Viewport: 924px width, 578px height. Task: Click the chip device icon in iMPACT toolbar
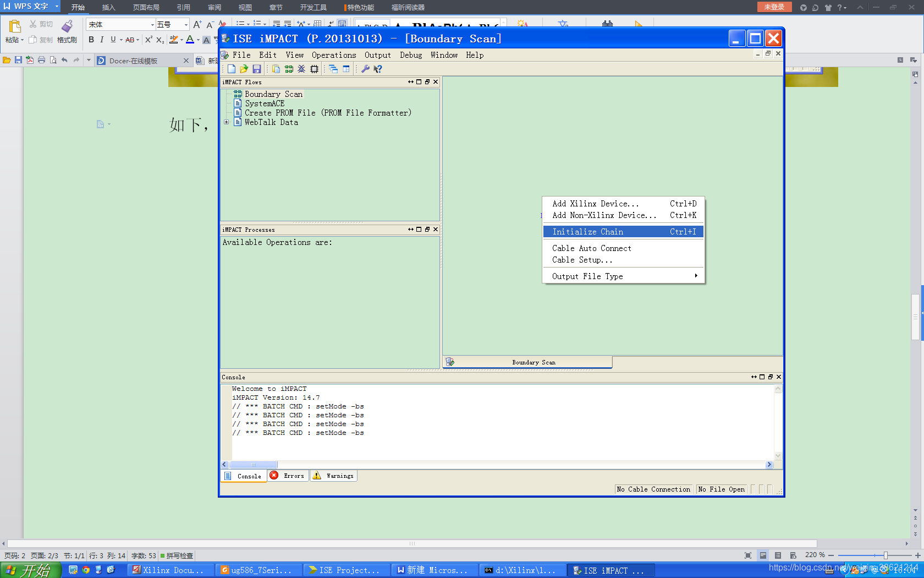tap(314, 69)
